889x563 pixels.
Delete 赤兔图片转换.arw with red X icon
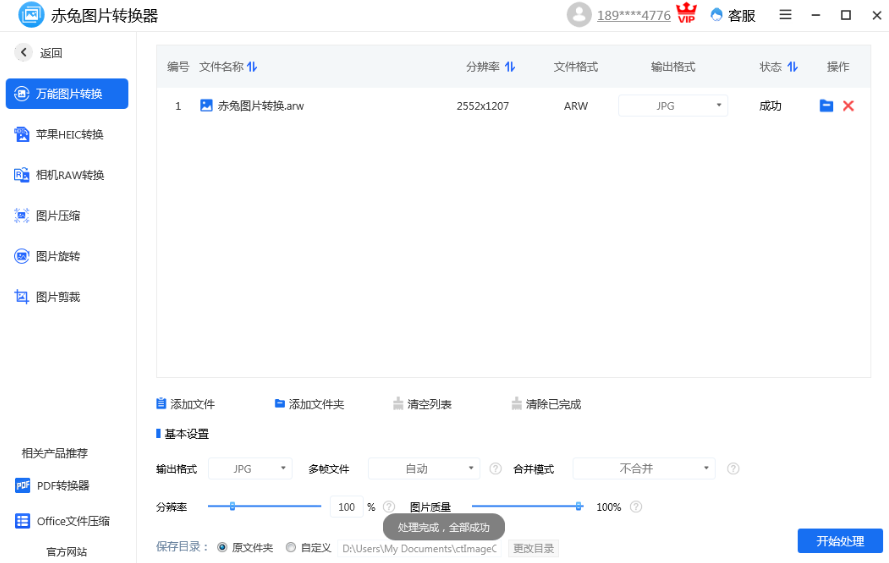[848, 106]
